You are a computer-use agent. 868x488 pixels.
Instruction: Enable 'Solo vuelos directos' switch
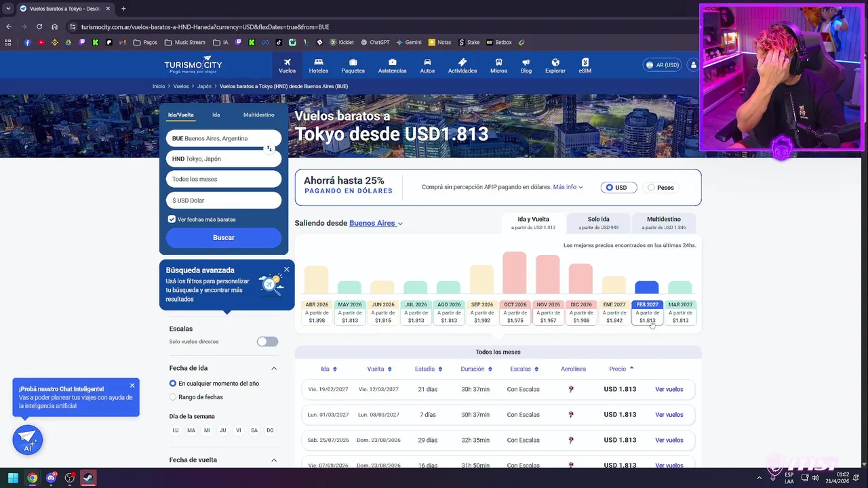[x=267, y=342]
